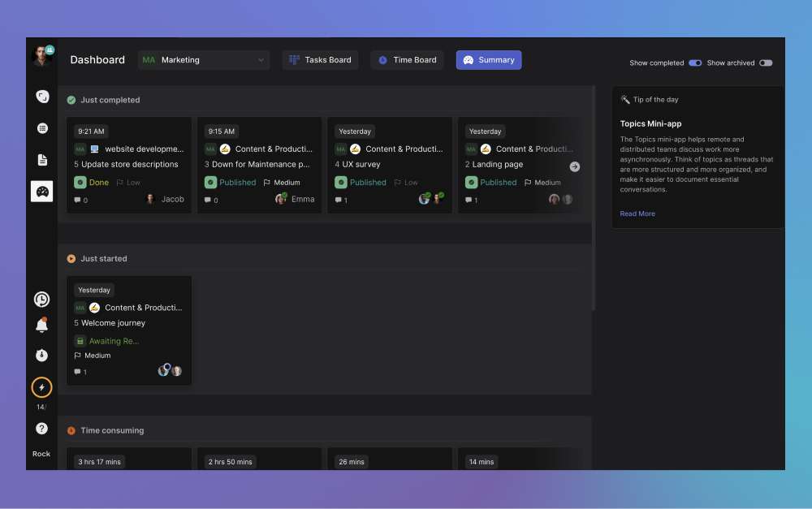Viewport: 812px width, 509px height.
Task: Switch to the Tasks Board tab
Action: tap(321, 60)
